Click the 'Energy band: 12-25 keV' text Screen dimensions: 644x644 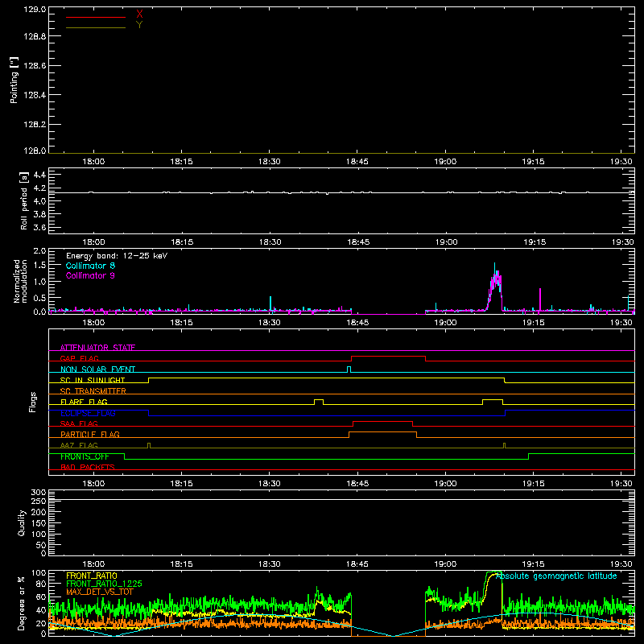pos(117,256)
